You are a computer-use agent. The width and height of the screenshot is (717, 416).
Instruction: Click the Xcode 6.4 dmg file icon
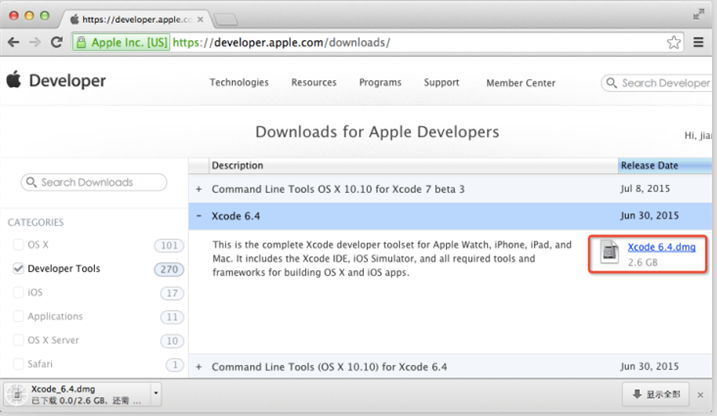point(609,252)
